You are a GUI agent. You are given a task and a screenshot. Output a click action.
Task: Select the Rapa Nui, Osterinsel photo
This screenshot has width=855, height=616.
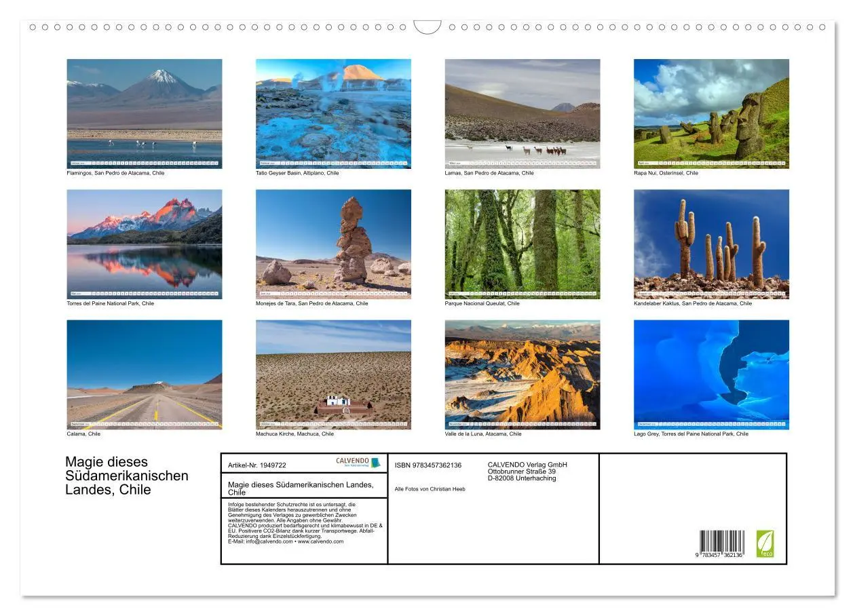(x=712, y=112)
